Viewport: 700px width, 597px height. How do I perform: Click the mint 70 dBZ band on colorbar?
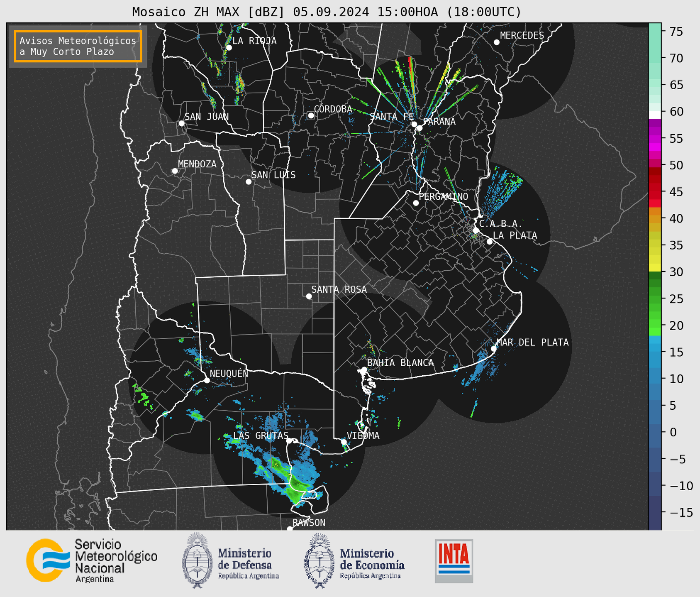pos(655,58)
